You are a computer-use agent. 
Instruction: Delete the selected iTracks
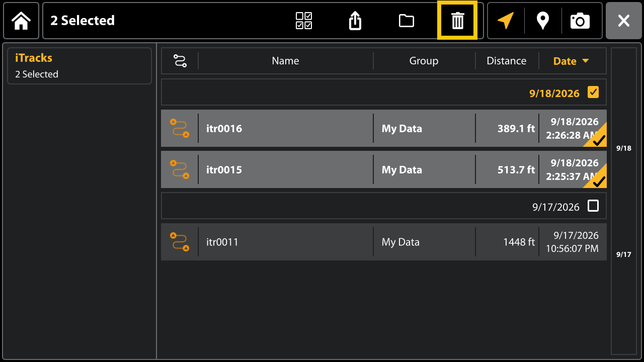coord(457,21)
